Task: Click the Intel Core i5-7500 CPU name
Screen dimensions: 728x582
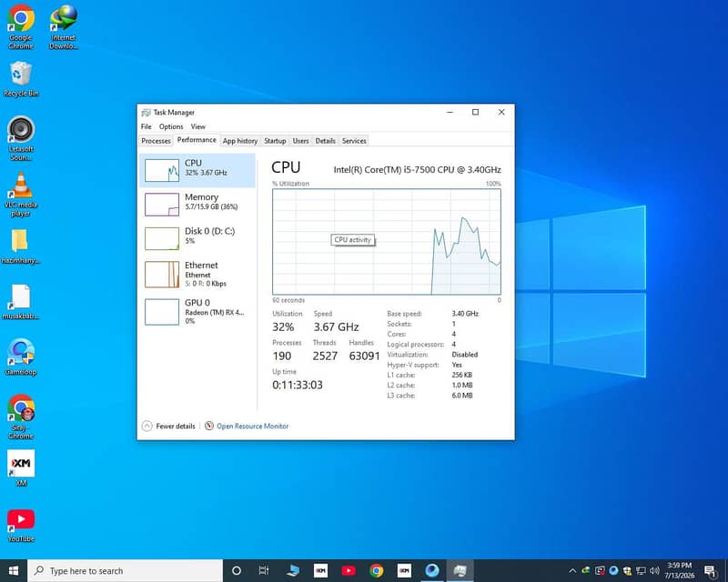Action: [418, 169]
